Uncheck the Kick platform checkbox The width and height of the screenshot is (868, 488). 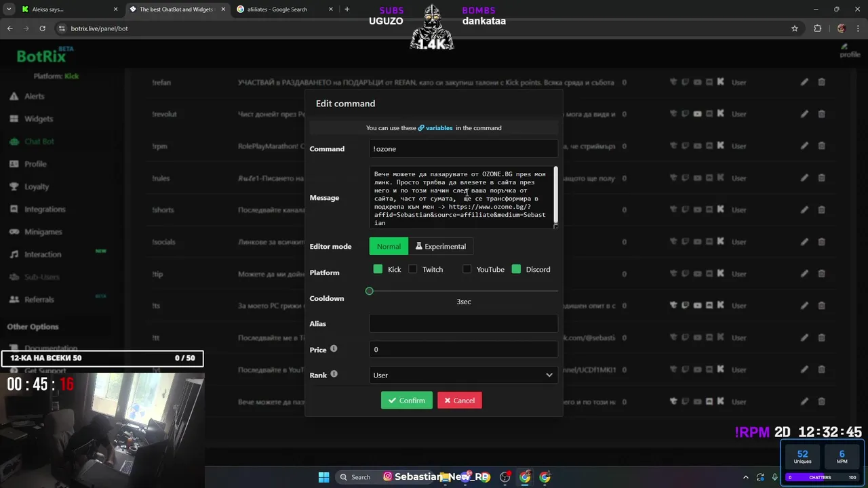[x=378, y=269]
